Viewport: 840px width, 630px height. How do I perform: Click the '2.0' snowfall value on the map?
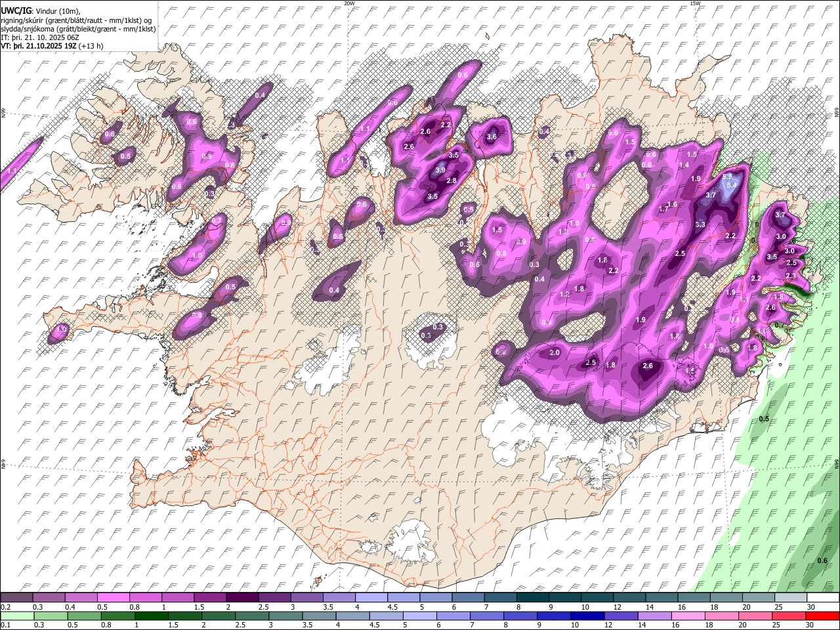555,352
